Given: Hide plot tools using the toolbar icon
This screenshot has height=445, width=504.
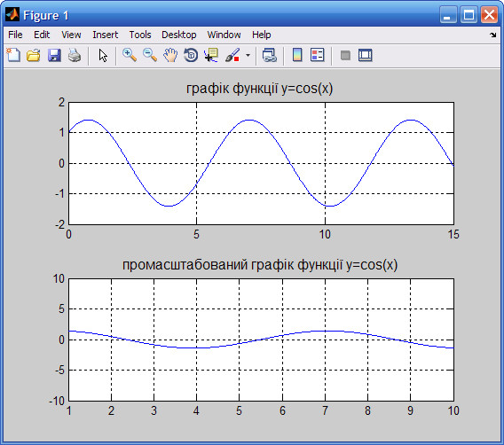Looking at the screenshot, I should 345,56.
